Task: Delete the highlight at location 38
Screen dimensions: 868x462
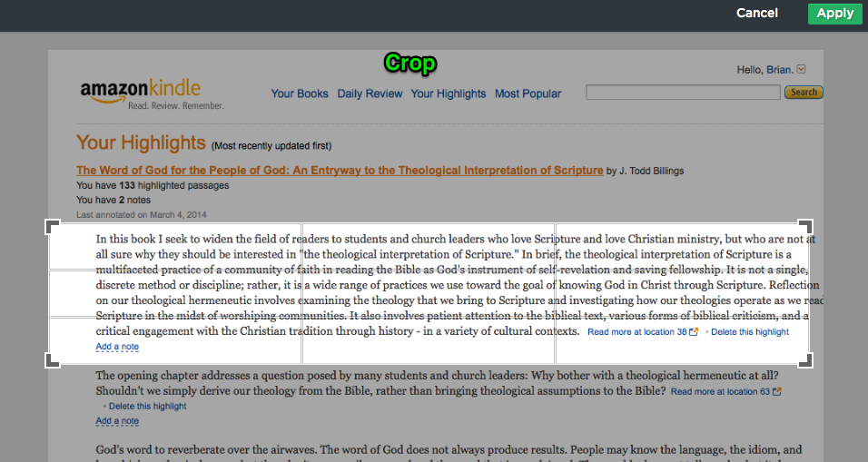Action: coord(750,332)
